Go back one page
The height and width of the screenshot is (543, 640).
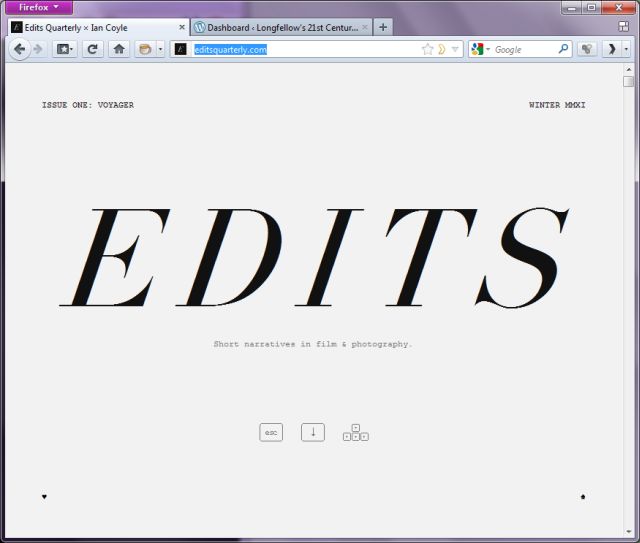pos(19,49)
